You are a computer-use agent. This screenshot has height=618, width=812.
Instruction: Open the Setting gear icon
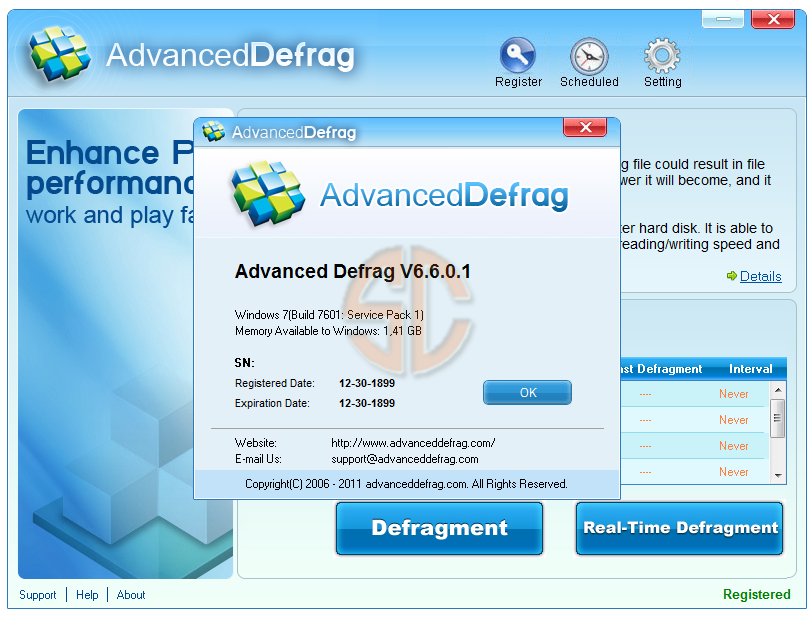tap(662, 55)
